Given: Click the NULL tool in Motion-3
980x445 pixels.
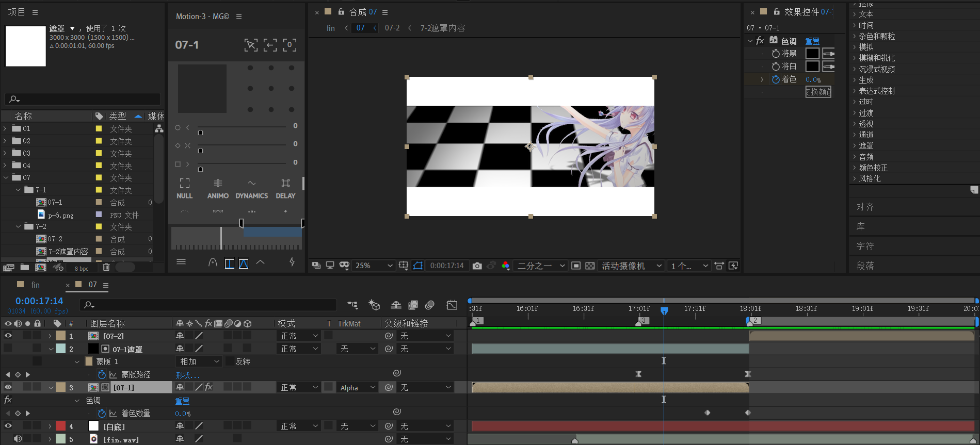Looking at the screenshot, I should click(x=184, y=189).
